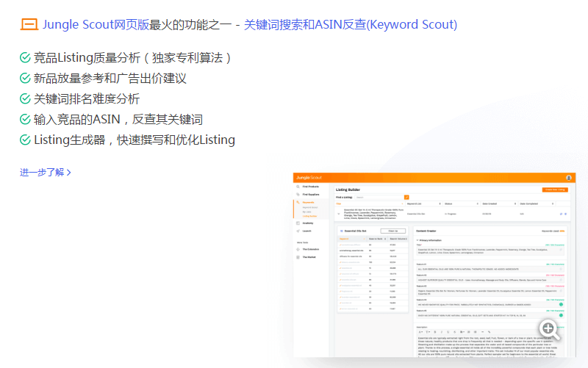Click the magnifier zoom-in icon on the screenshot
The width and height of the screenshot is (588, 368).
[x=549, y=329]
